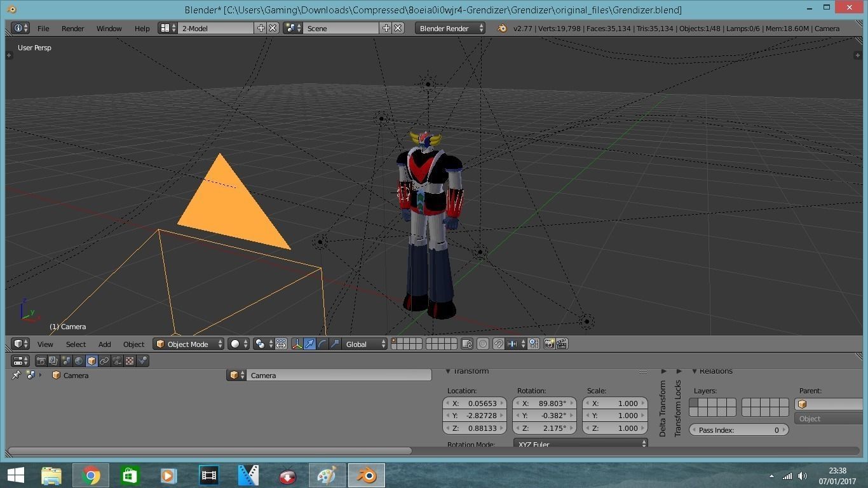Open the pivot point dropdown

[263, 344]
